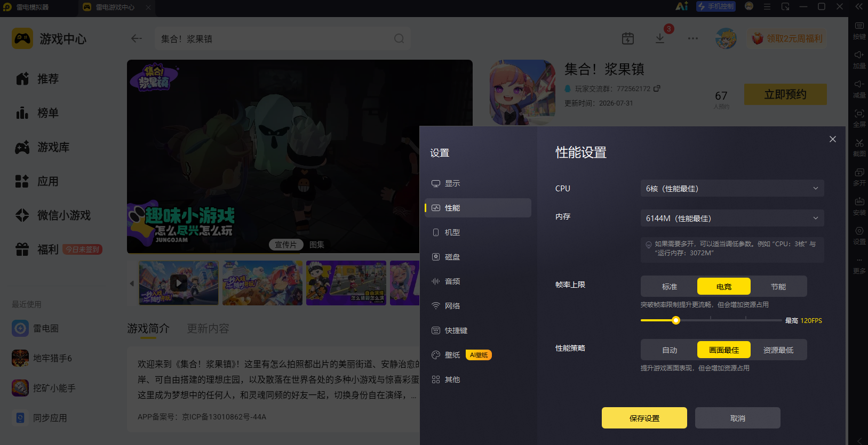Click the search magnifier icon
This screenshot has height=445, width=868.
pyautogui.click(x=399, y=38)
